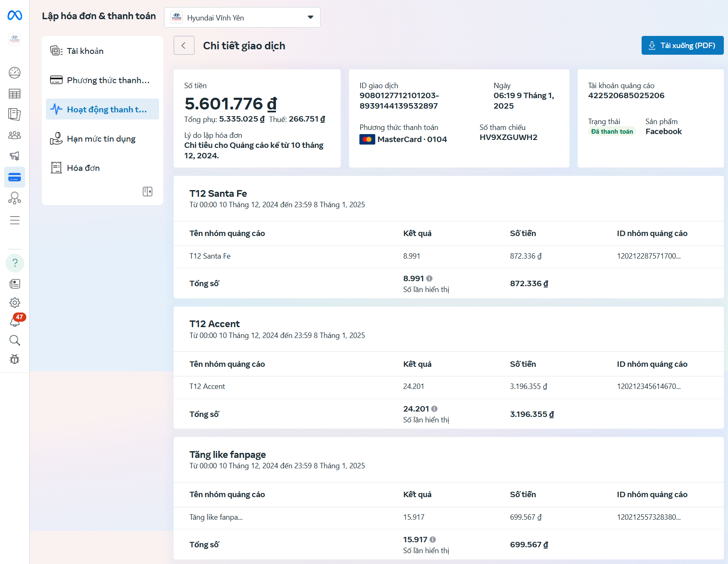Download the transaction as PDF
This screenshot has width=728, height=564.
coord(682,46)
